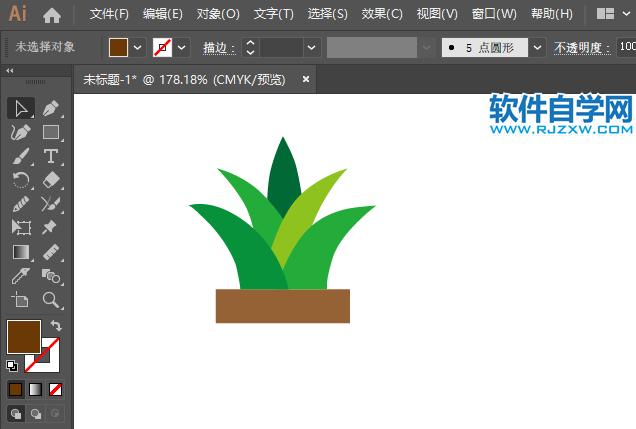Enable Draw Behind mode
636x429 pixels.
[36, 414]
